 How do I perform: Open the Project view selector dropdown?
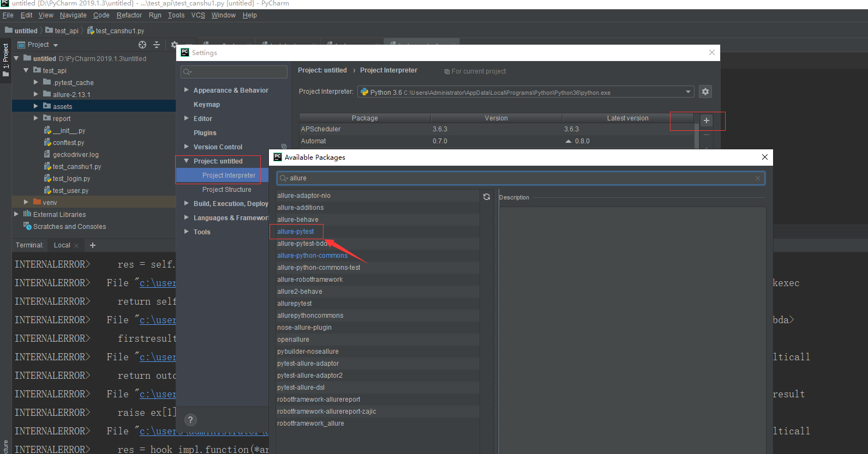coord(56,45)
